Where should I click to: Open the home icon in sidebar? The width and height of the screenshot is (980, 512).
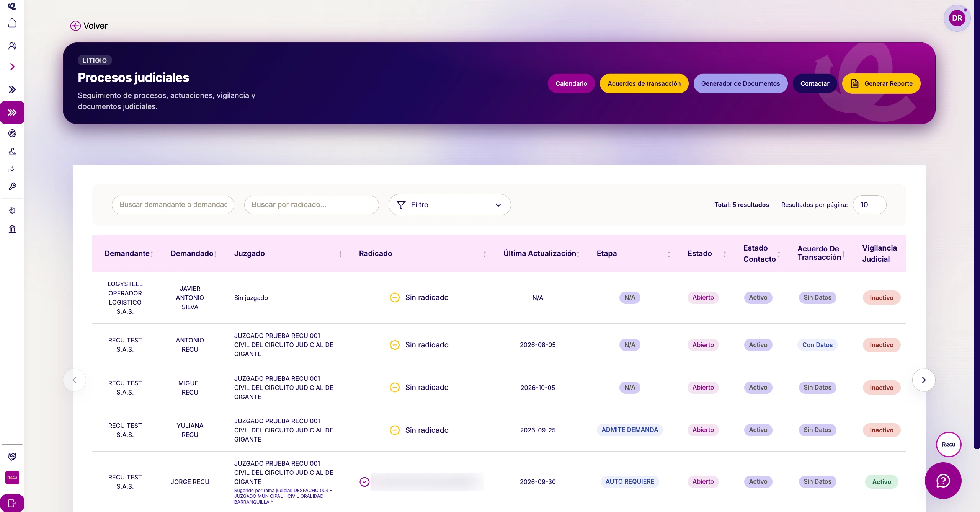[12, 23]
